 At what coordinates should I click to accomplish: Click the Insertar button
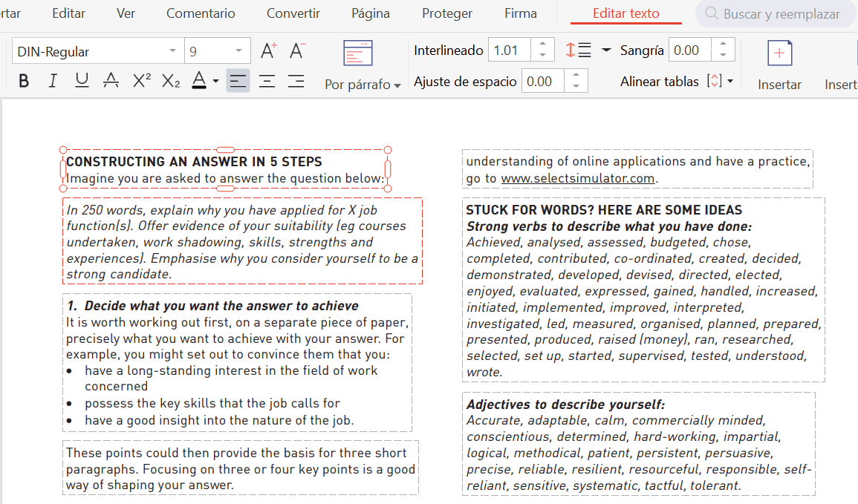click(x=779, y=66)
